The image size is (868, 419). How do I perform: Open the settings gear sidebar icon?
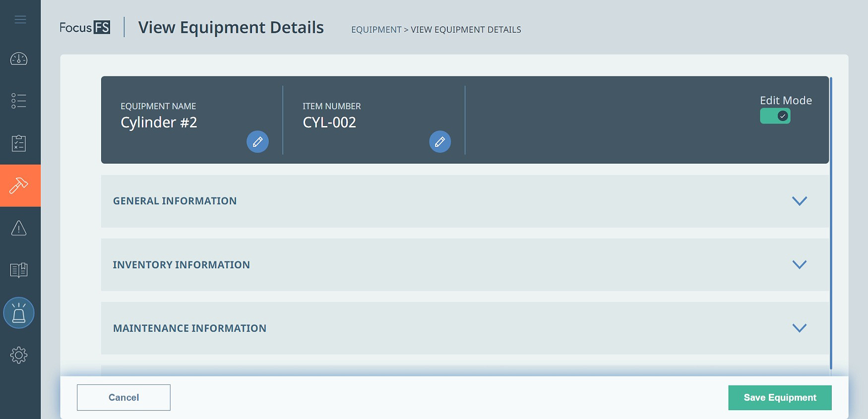[19, 355]
